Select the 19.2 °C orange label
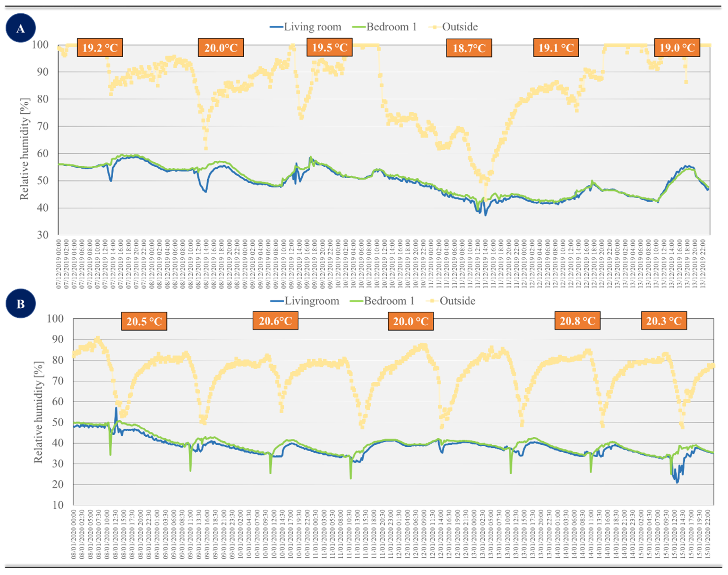This screenshot has width=728, height=575. point(100,48)
